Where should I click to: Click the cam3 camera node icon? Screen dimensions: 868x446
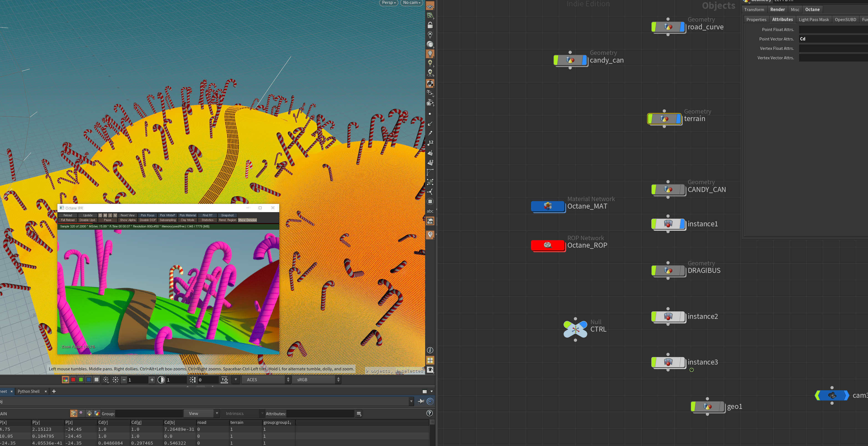832,395
